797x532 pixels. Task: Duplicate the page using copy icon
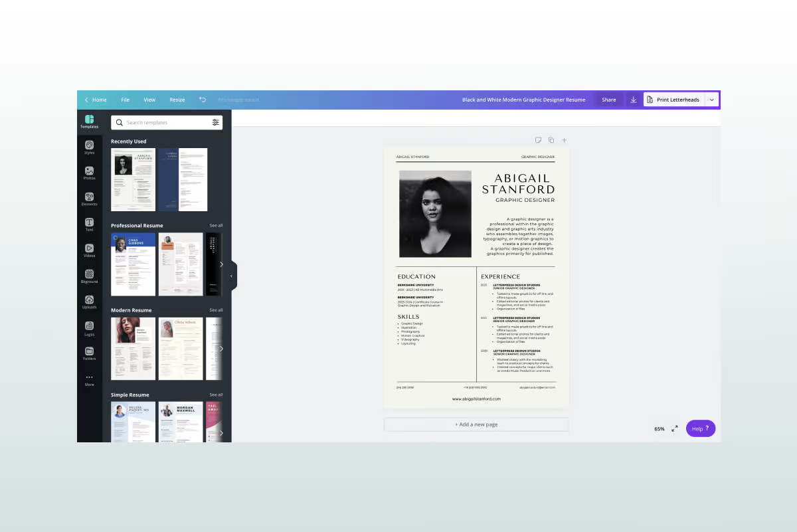pyautogui.click(x=551, y=140)
